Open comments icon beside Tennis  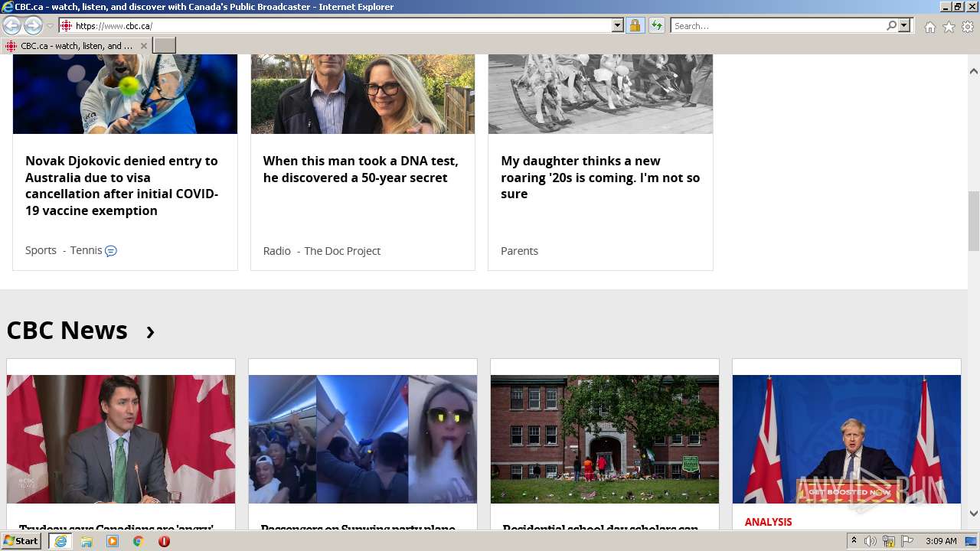coord(111,251)
